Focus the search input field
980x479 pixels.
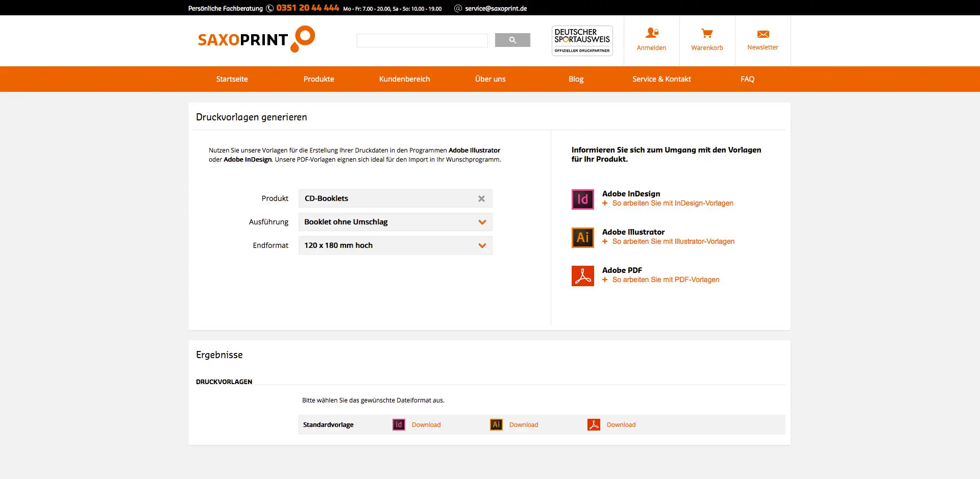point(422,40)
